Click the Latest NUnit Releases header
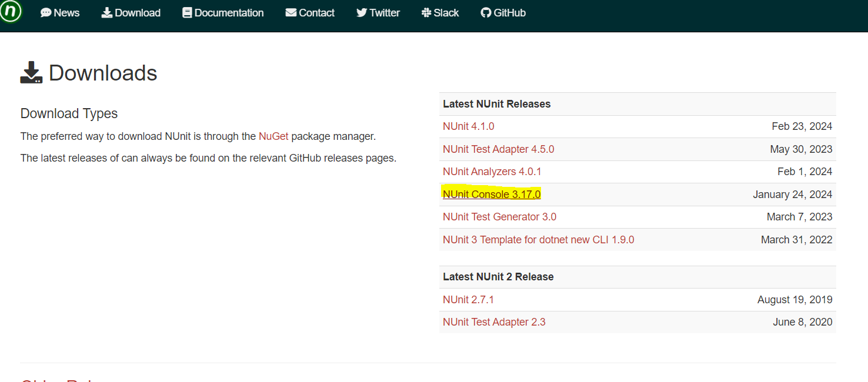 (497, 104)
